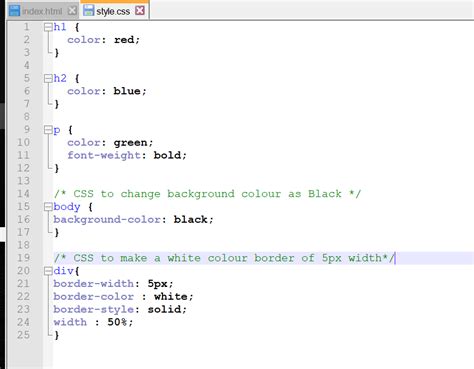Image resolution: width=474 pixels, height=369 pixels.
Task: Click the value 'red' on line 2
Action: [124, 40]
